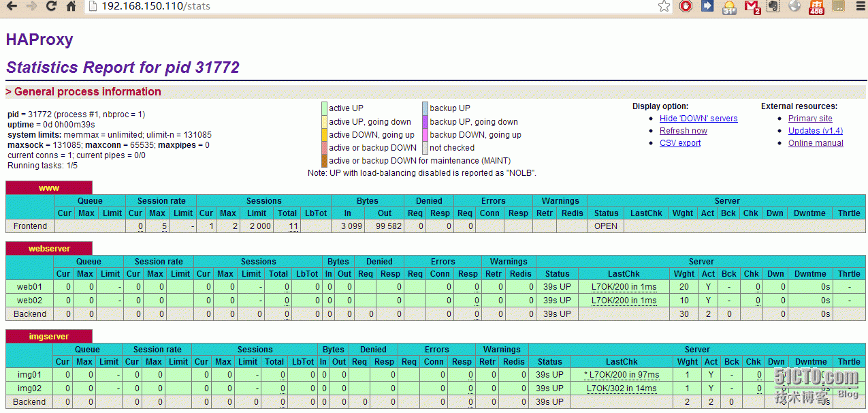Click the Hide 'DOWN' servers link

(x=698, y=119)
